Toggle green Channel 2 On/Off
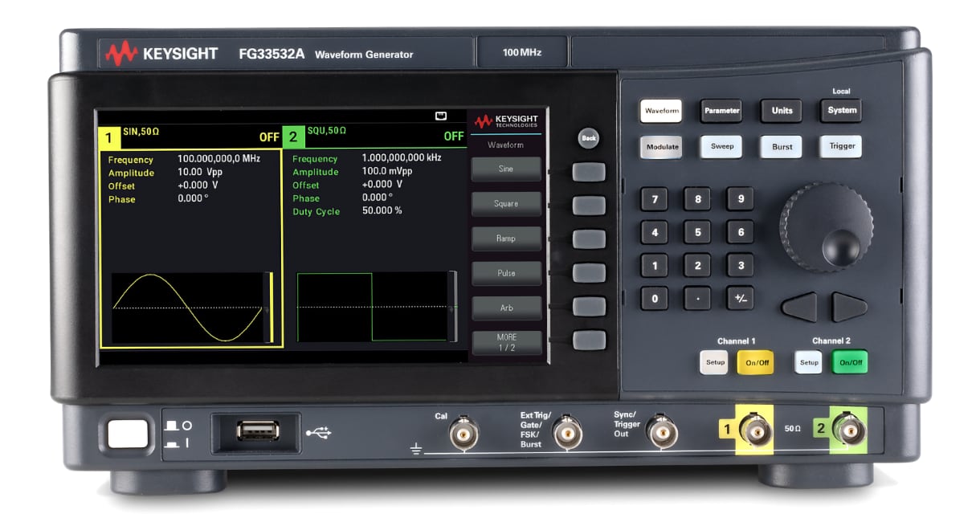The width and height of the screenshot is (980, 522). tap(850, 362)
